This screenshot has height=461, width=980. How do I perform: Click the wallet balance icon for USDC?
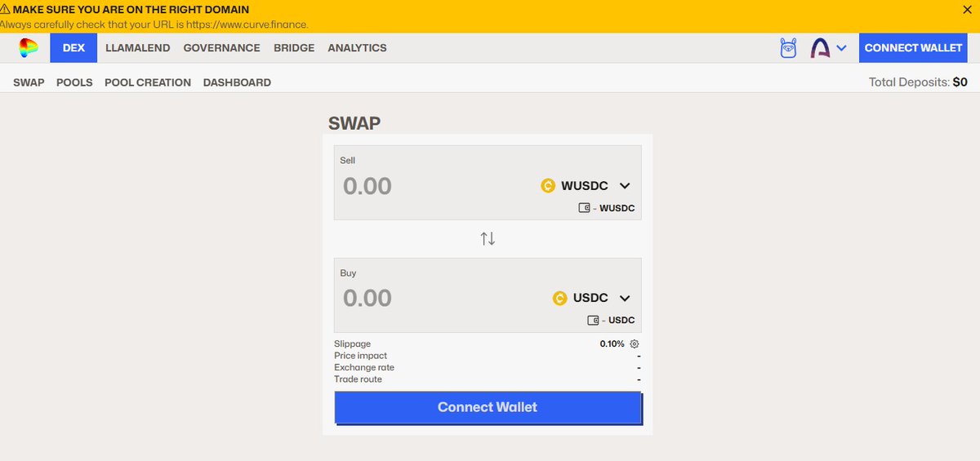[x=593, y=320]
